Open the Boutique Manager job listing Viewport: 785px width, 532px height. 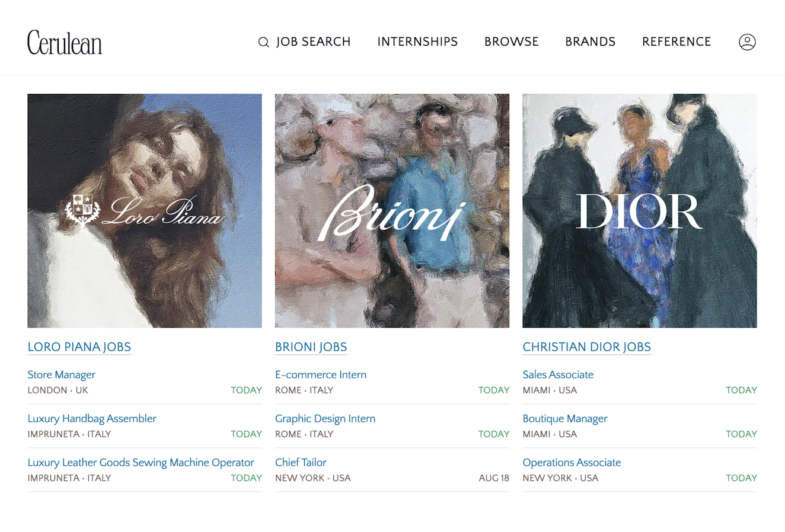[565, 418]
